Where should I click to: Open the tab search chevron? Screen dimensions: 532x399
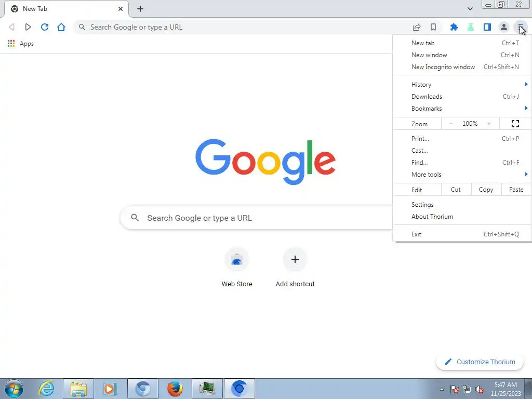pos(470,9)
